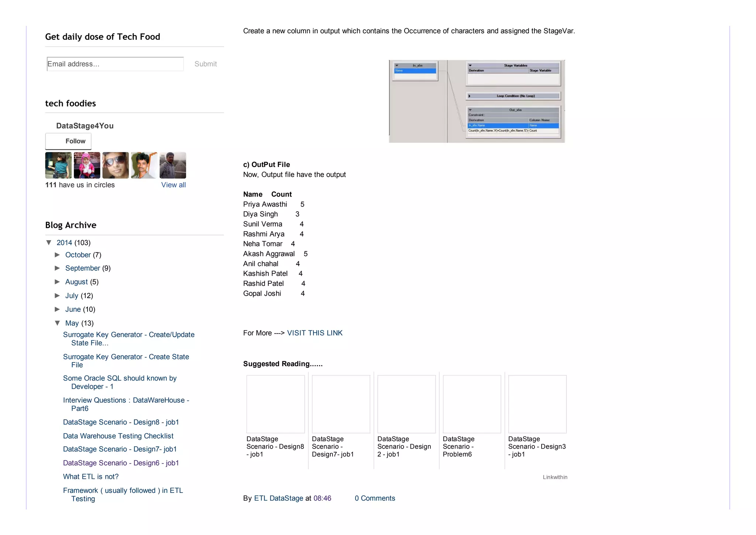Click View all circles link
Screen dimensions: 756x535
click(x=173, y=185)
